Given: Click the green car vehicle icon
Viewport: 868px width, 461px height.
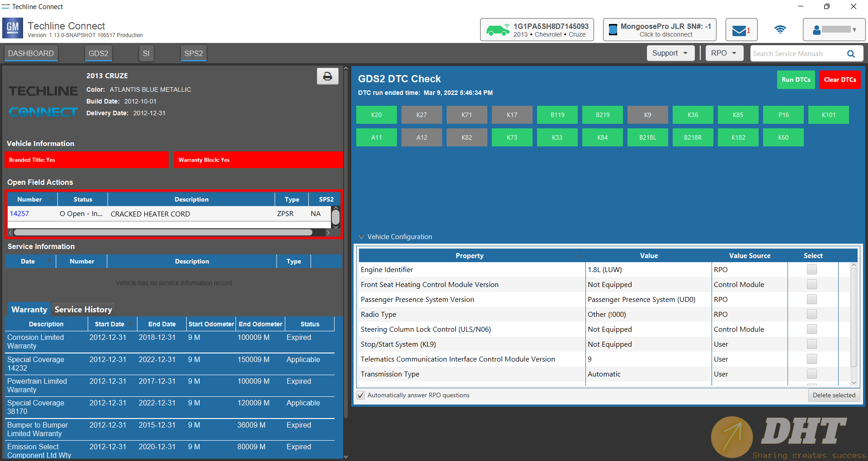Looking at the screenshot, I should [x=498, y=30].
